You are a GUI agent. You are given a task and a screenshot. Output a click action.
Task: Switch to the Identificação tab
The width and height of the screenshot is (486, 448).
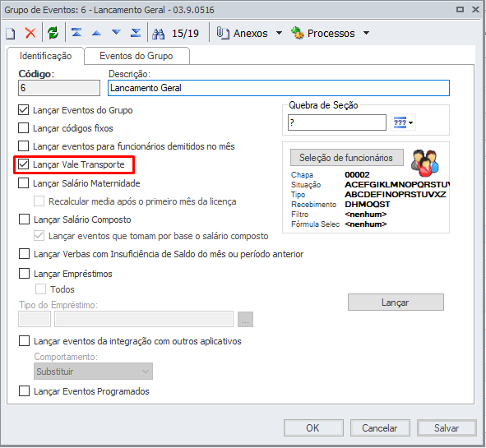[x=45, y=56]
